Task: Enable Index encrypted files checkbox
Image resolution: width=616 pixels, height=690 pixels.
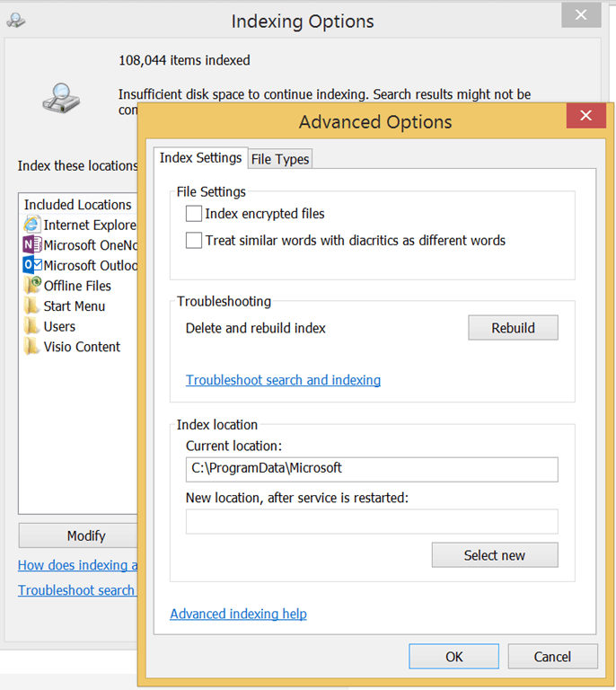Action: (x=194, y=214)
